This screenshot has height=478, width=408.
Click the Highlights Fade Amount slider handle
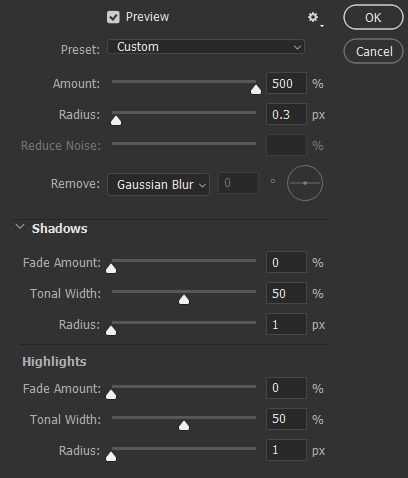point(111,394)
